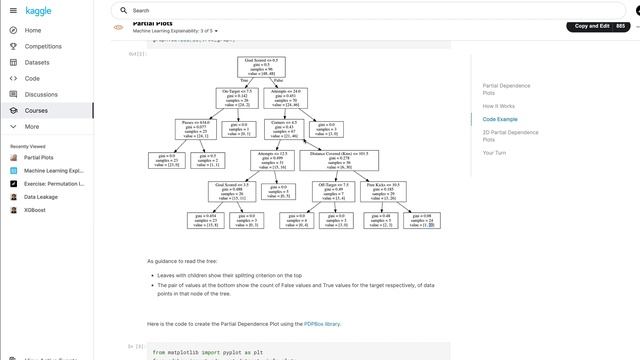Click the Datasets table icon
This screenshot has height=360, width=640.
click(x=13, y=62)
